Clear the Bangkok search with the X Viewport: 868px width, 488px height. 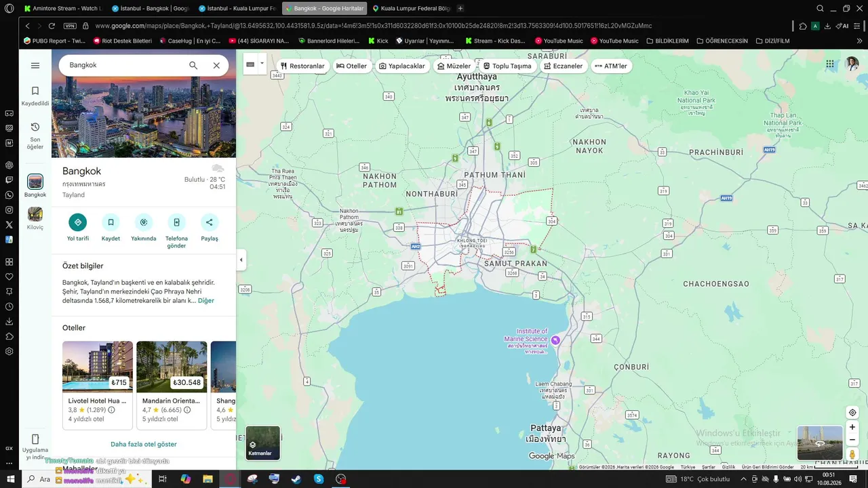pyautogui.click(x=216, y=65)
